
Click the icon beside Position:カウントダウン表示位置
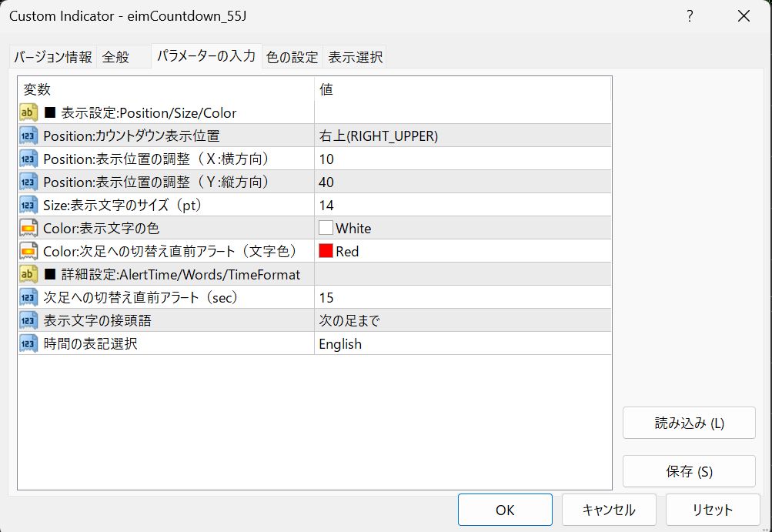28,136
